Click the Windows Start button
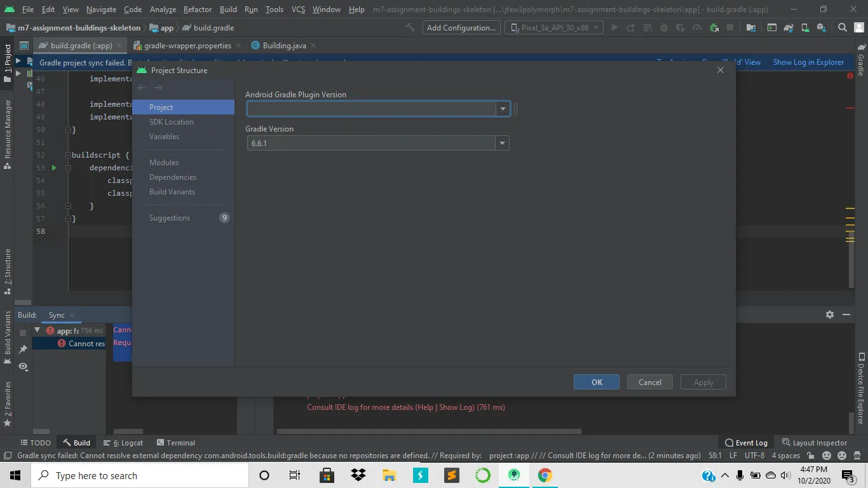Image resolution: width=868 pixels, height=488 pixels. coord(15,475)
